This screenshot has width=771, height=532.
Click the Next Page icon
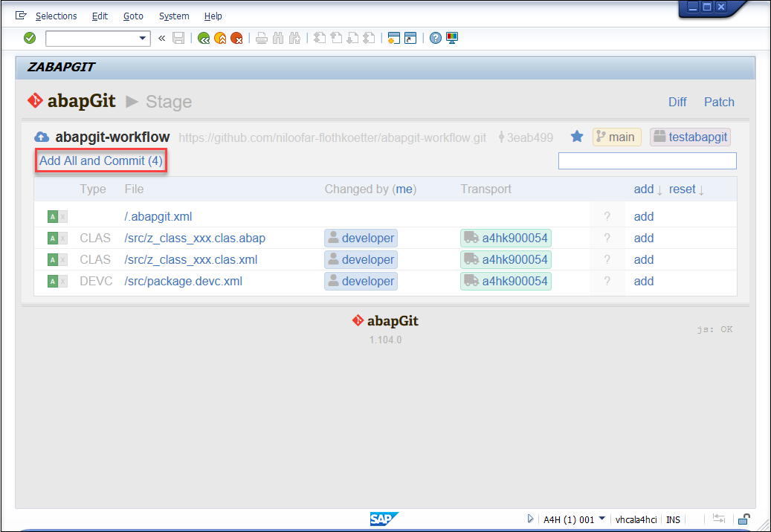point(352,39)
